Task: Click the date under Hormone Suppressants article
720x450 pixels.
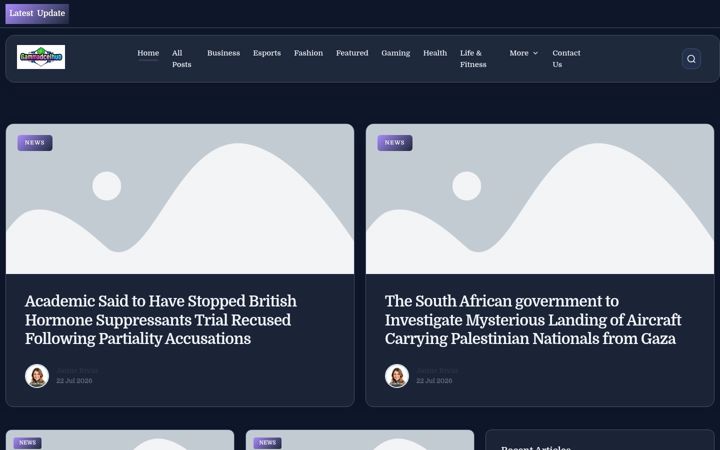Action: pos(74,381)
